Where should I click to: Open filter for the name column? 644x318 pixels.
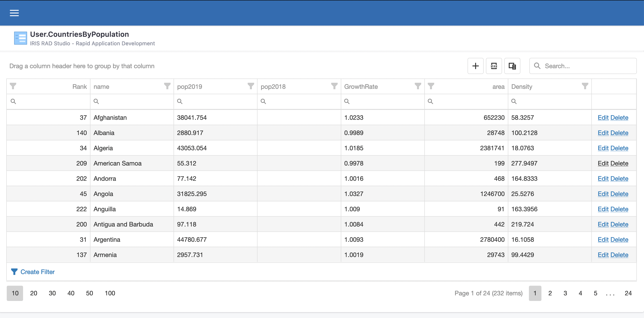[x=167, y=86]
